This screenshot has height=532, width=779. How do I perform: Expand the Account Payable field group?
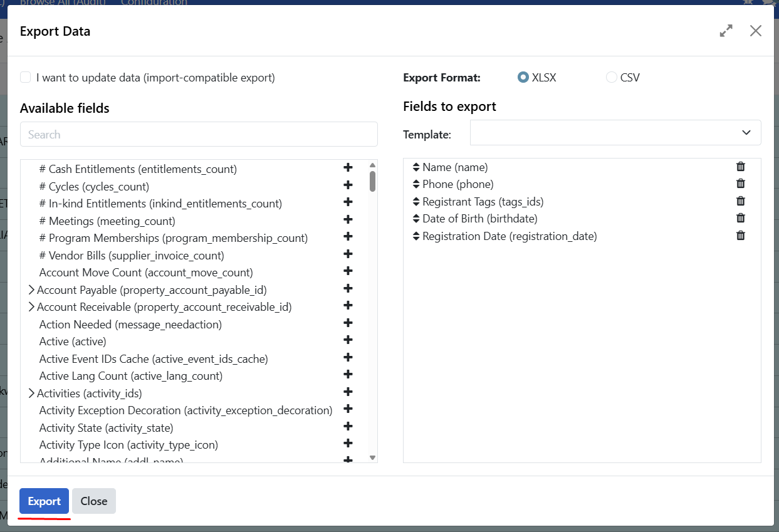pyautogui.click(x=31, y=289)
